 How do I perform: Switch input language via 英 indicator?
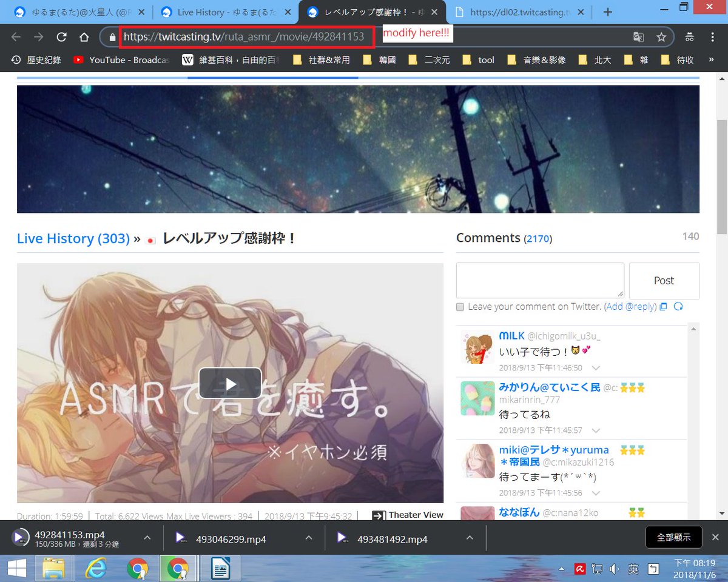633,569
